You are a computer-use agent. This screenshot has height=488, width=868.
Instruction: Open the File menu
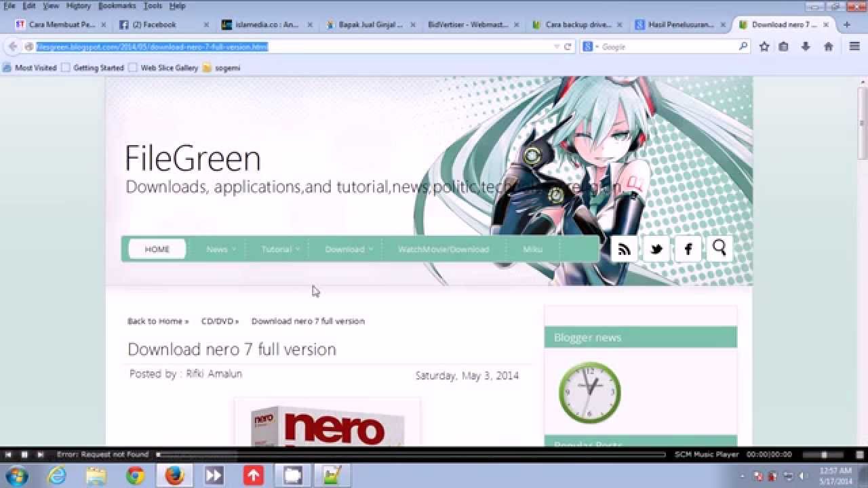pos(9,5)
